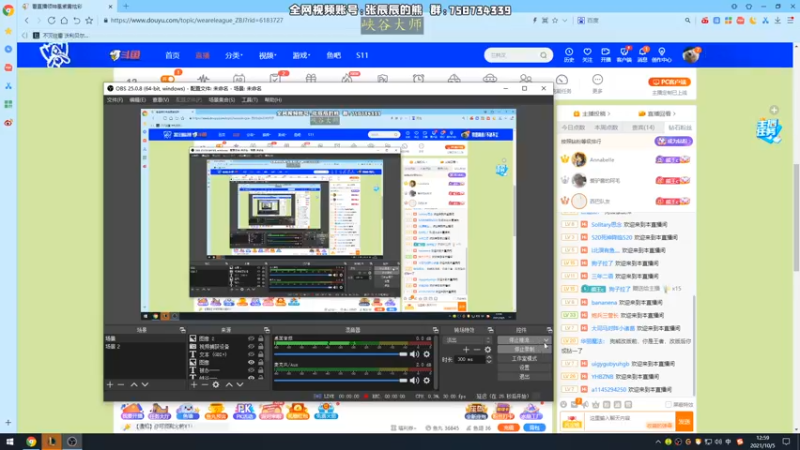800x450 pixels.
Task: Toggle lock on first image source
Action: 261,338
